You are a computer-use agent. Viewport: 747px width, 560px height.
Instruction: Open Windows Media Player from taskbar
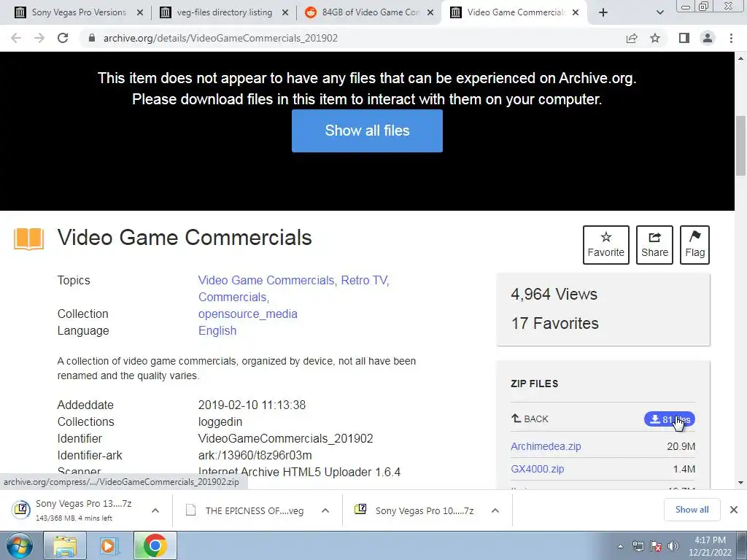coord(109,545)
